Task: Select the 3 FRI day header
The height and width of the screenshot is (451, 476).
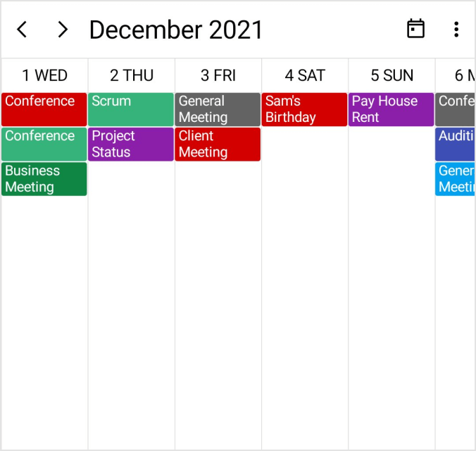Action: (218, 75)
